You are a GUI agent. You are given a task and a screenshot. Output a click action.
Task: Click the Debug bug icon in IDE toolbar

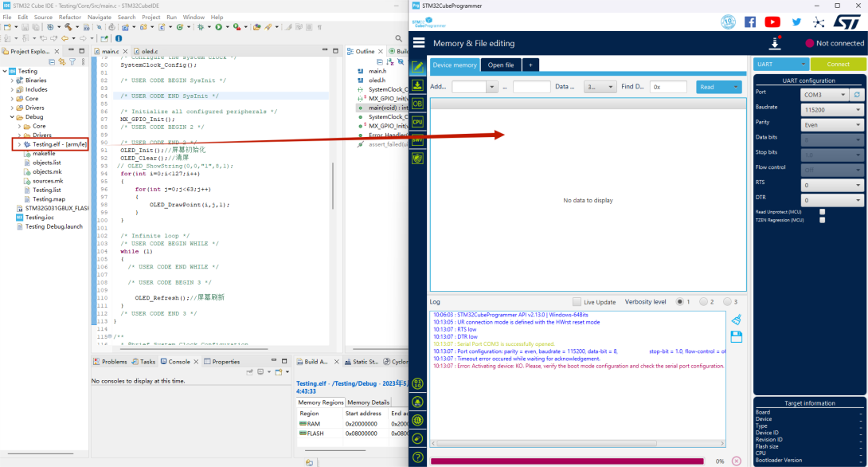click(201, 26)
